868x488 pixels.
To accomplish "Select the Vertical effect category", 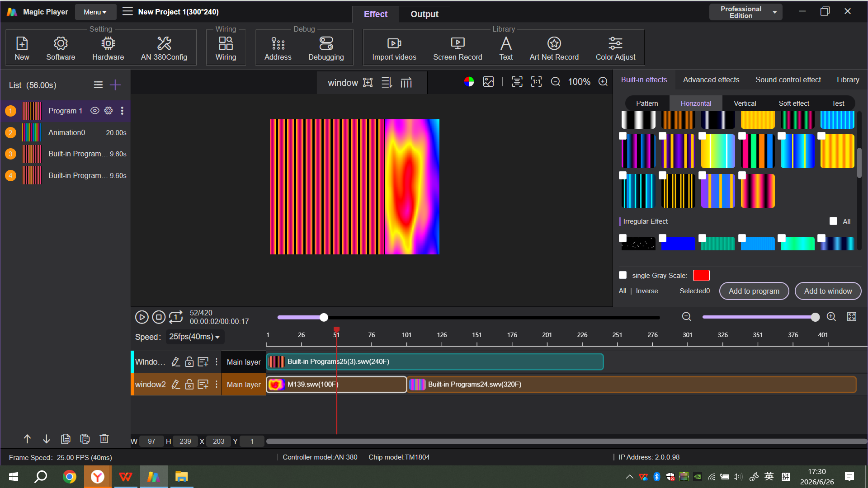I will pos(745,103).
